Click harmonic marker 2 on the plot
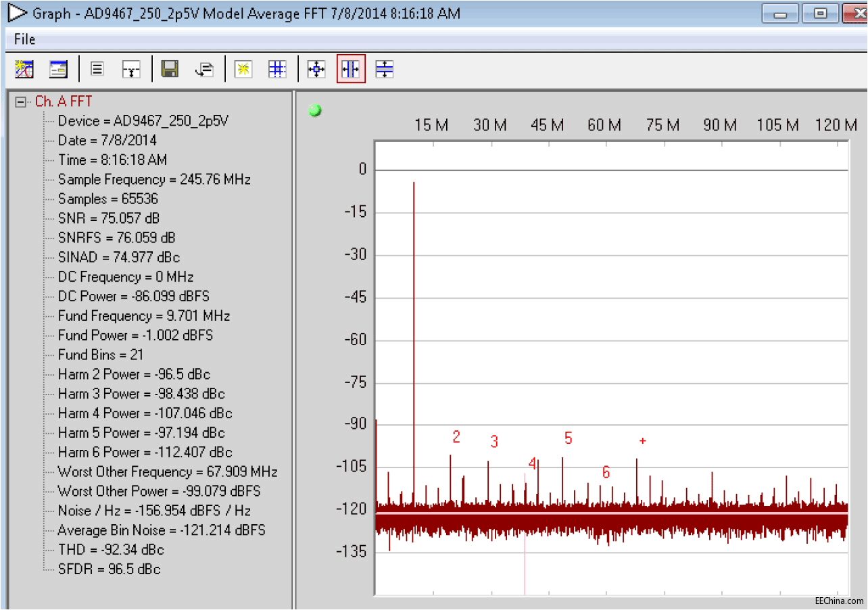The image size is (868, 610). (x=456, y=437)
